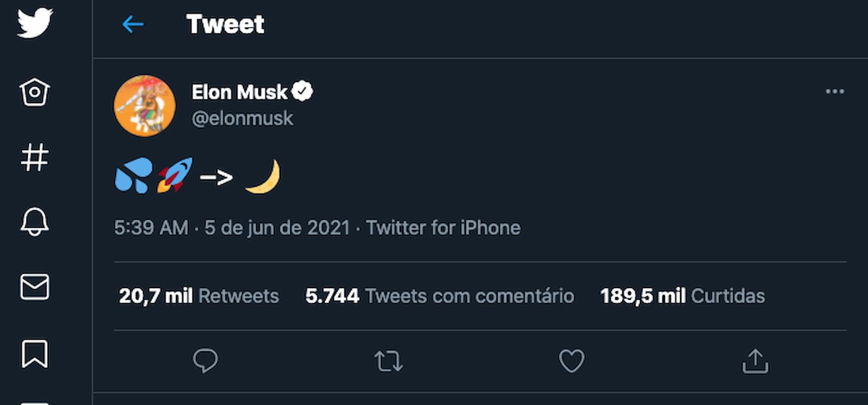Screen dimensions: 868x405
Task: View the 189,5 mil Curtidas list
Action: (682, 296)
